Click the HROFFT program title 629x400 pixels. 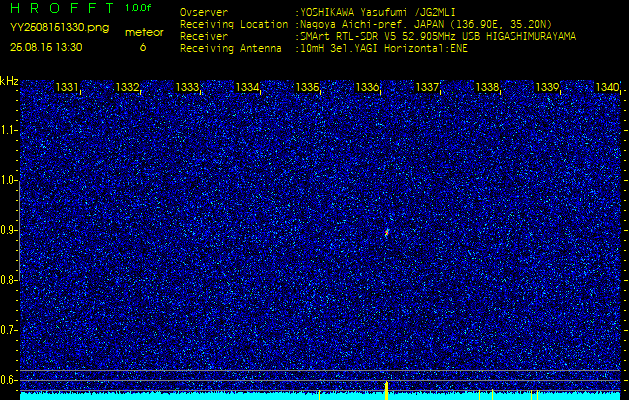pyautogui.click(x=62, y=7)
